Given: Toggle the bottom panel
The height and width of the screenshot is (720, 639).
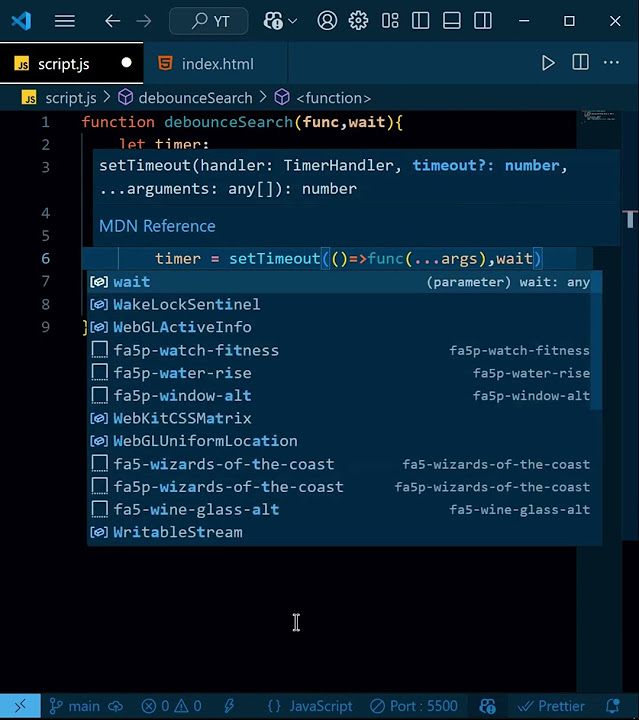Looking at the screenshot, I should (x=452, y=21).
